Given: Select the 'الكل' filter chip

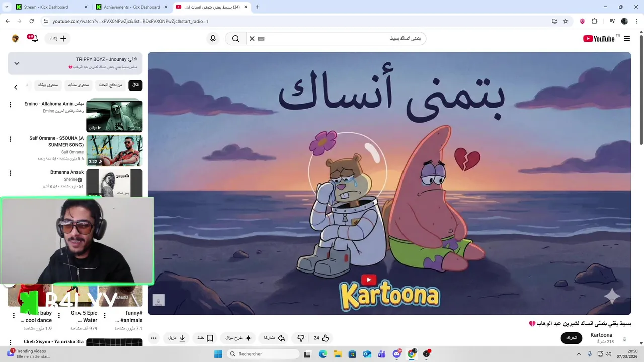Looking at the screenshot, I should click(135, 85).
